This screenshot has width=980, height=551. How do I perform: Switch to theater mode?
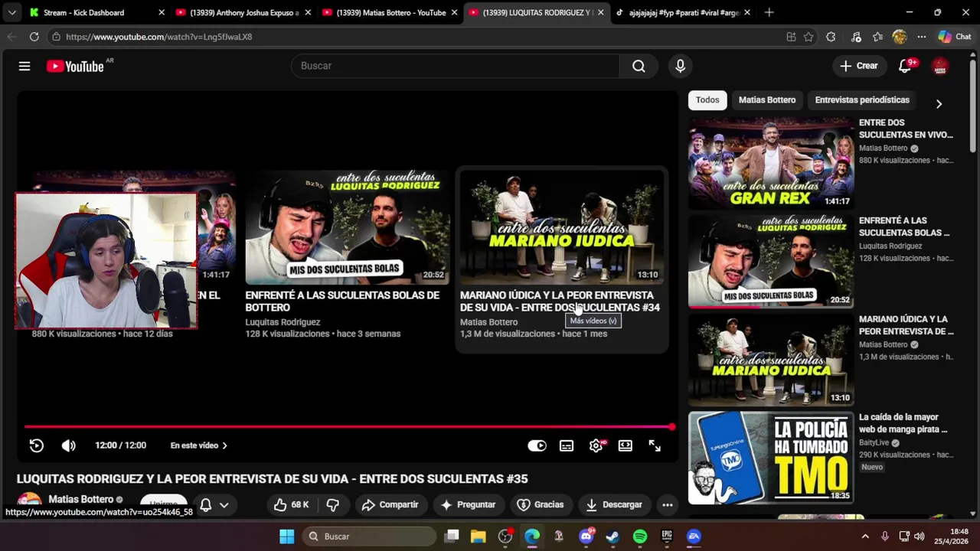pos(626,445)
